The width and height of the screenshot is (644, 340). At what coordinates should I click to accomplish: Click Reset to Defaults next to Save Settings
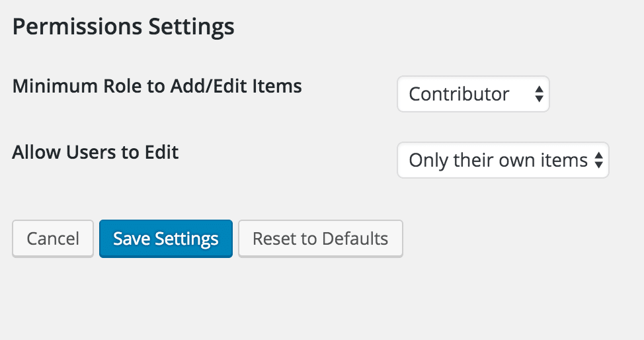tap(321, 239)
